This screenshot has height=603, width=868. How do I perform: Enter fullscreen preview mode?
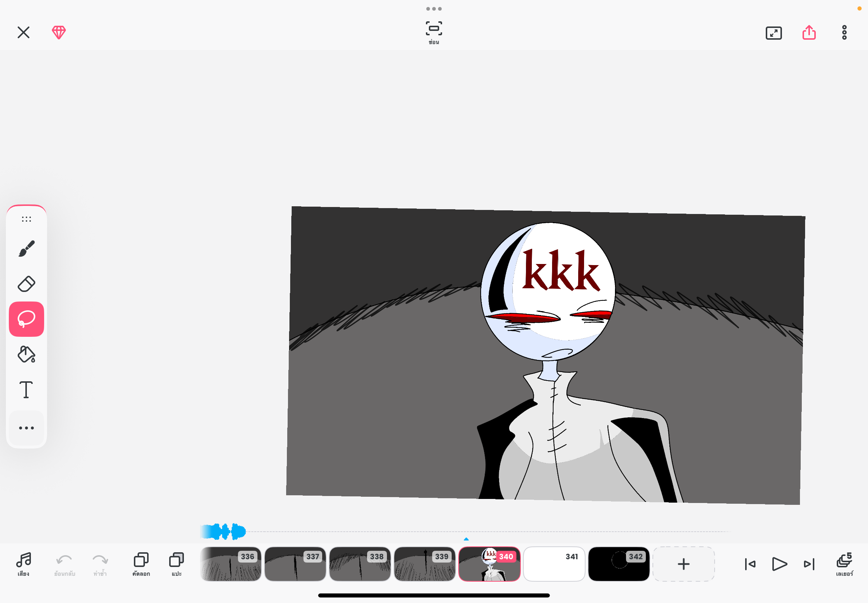tap(773, 33)
